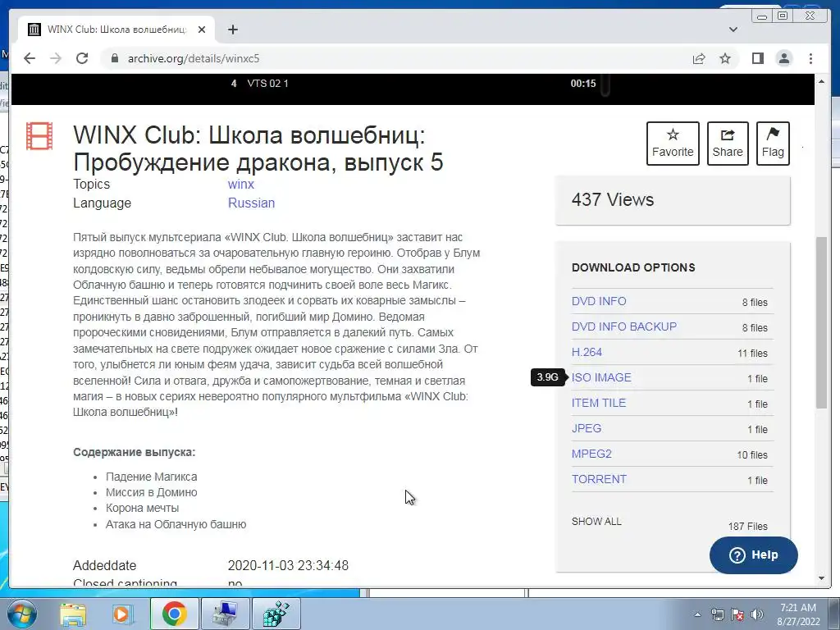Download DVD INFO files
The image size is (840, 630).
coord(598,301)
